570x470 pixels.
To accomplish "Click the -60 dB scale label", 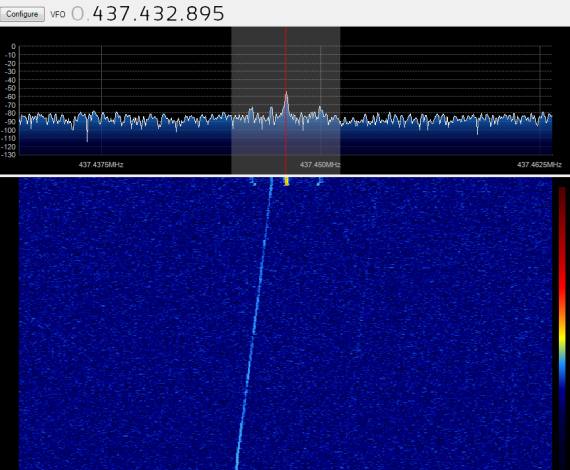I will click(11, 97).
